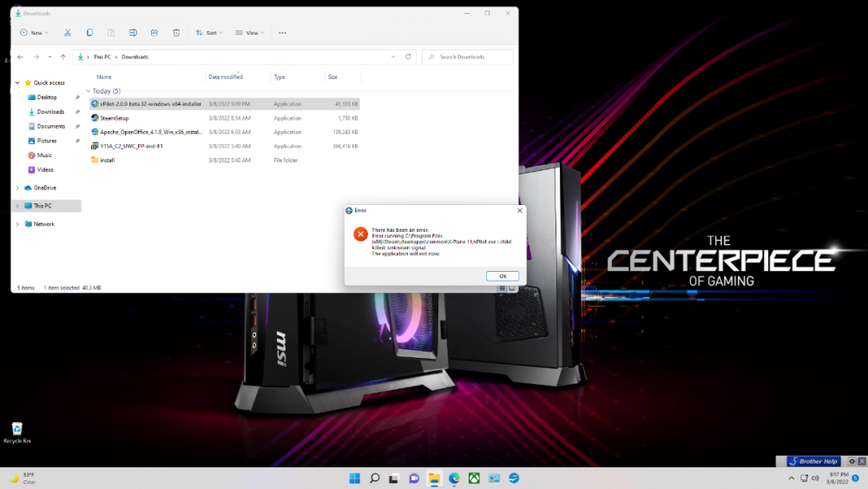Viewport: 868px width, 489px height.
Task: Sort by the Size column header
Action: 332,77
